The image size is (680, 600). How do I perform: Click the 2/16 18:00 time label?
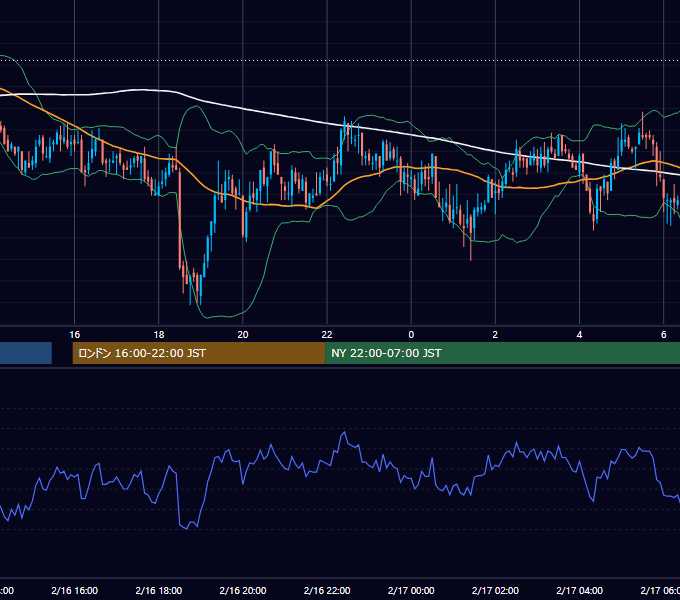pyautogui.click(x=159, y=590)
